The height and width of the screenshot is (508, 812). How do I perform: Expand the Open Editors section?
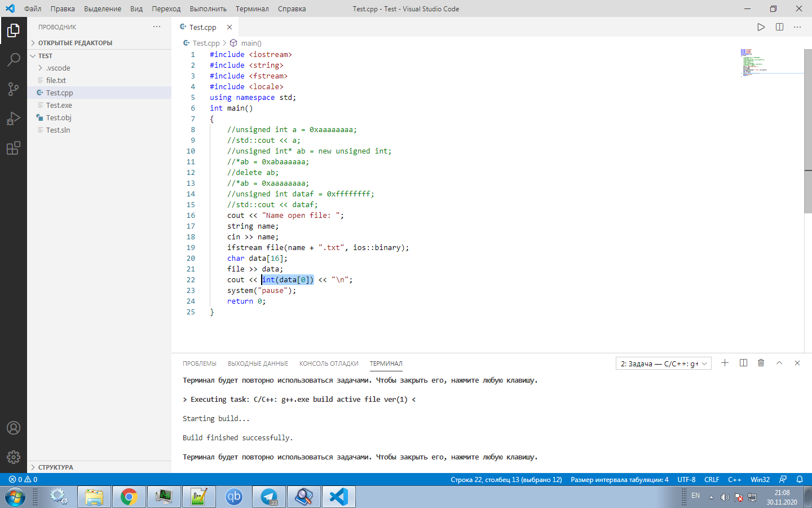(x=99, y=43)
